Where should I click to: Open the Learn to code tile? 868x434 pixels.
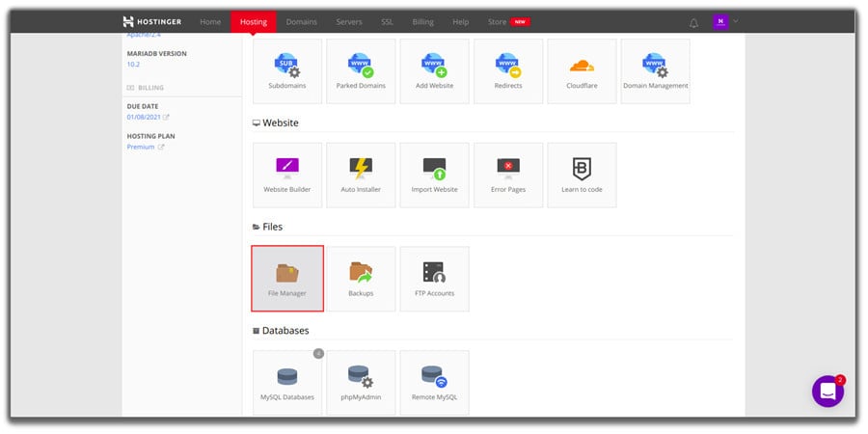582,175
